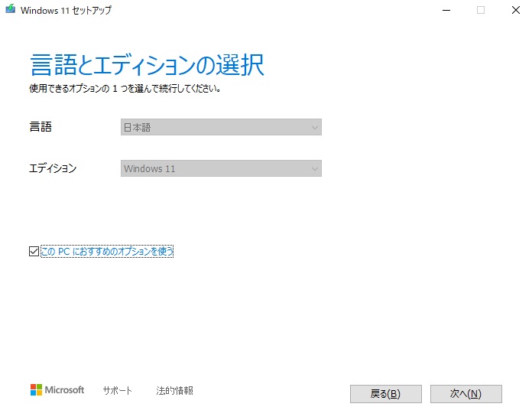The height and width of the screenshot is (420, 532).
Task: Open the エディション dropdown showing Windows 11
Action: pyautogui.click(x=221, y=168)
